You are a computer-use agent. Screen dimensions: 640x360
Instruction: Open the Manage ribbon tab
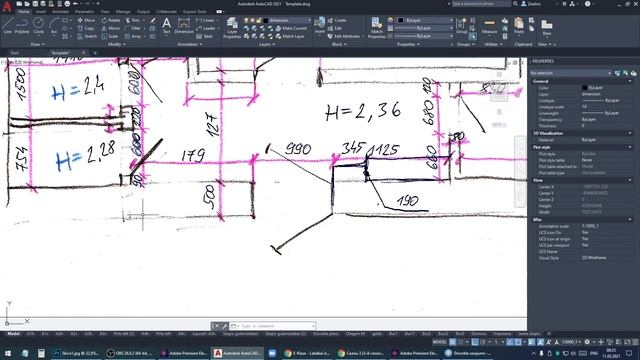point(123,11)
